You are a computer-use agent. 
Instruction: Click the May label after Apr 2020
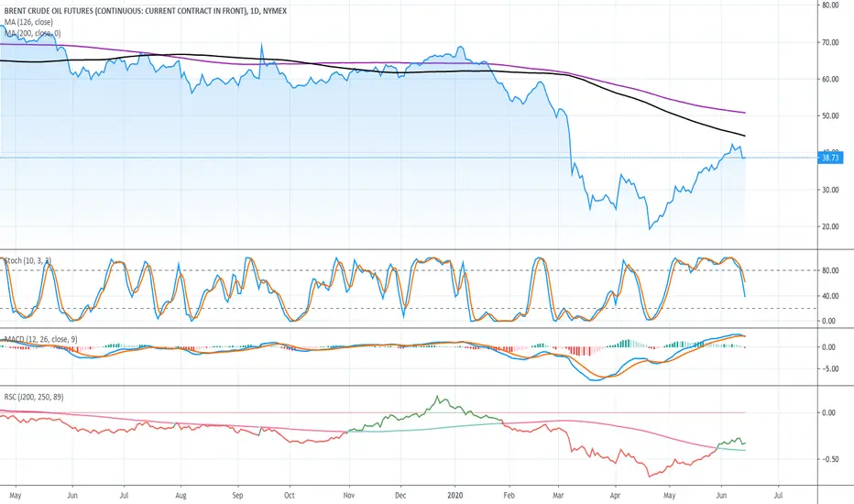670,495
